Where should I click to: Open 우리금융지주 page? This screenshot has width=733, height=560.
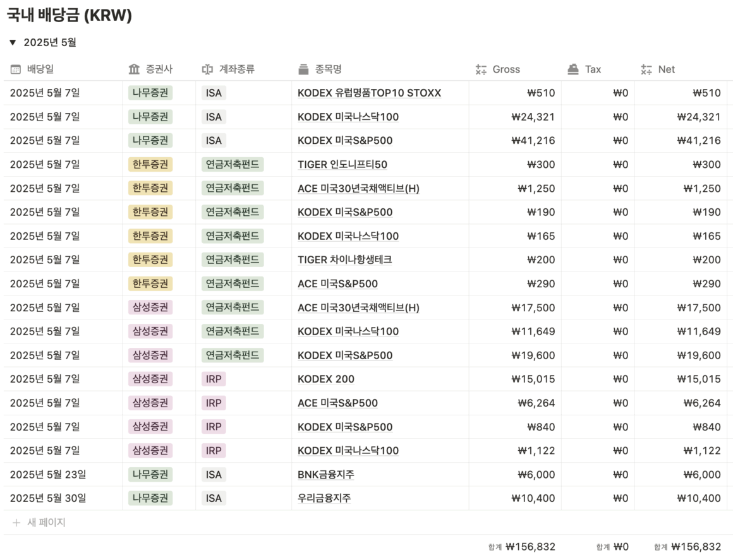[324, 498]
